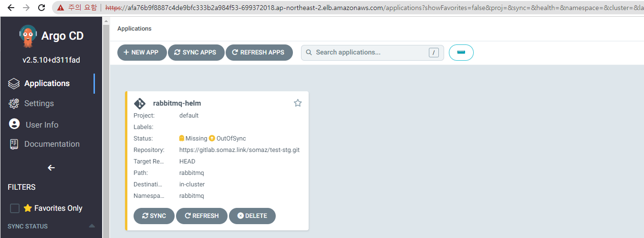The width and height of the screenshot is (644, 238).
Task: Click the browser Forward arrow
Action: tap(26, 8)
